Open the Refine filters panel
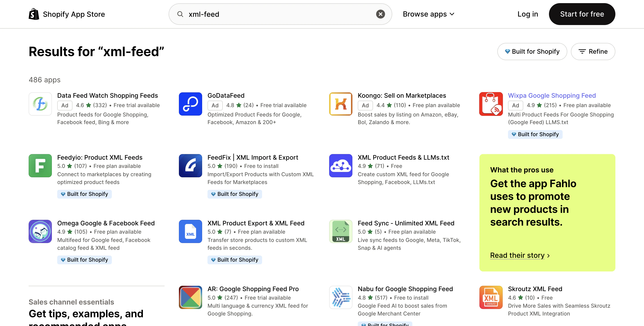The width and height of the screenshot is (644, 326). (x=593, y=51)
